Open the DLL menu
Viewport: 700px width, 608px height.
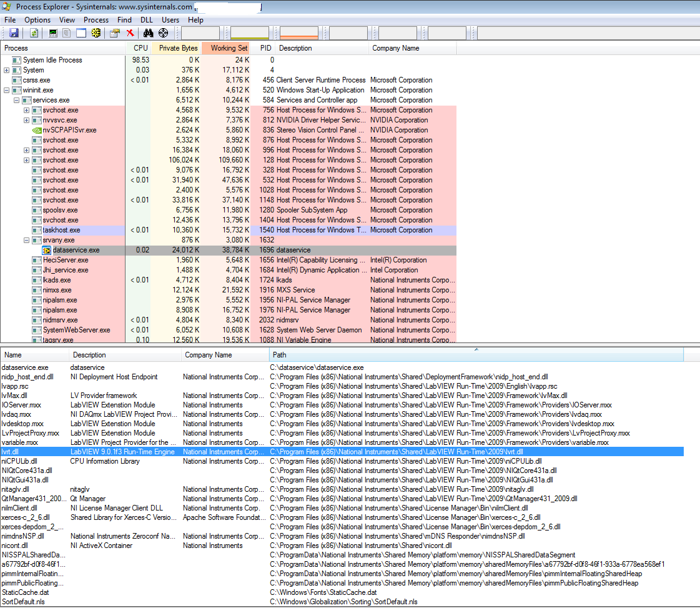coord(146,20)
